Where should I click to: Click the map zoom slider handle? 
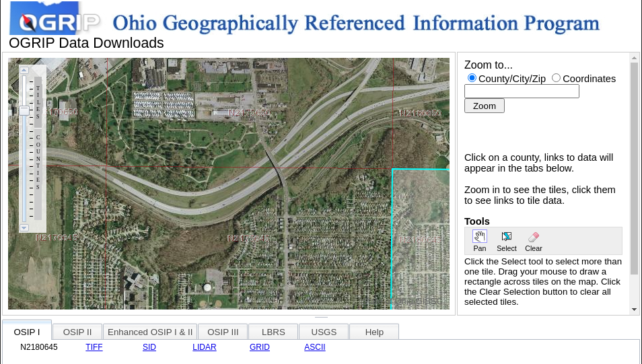click(24, 111)
